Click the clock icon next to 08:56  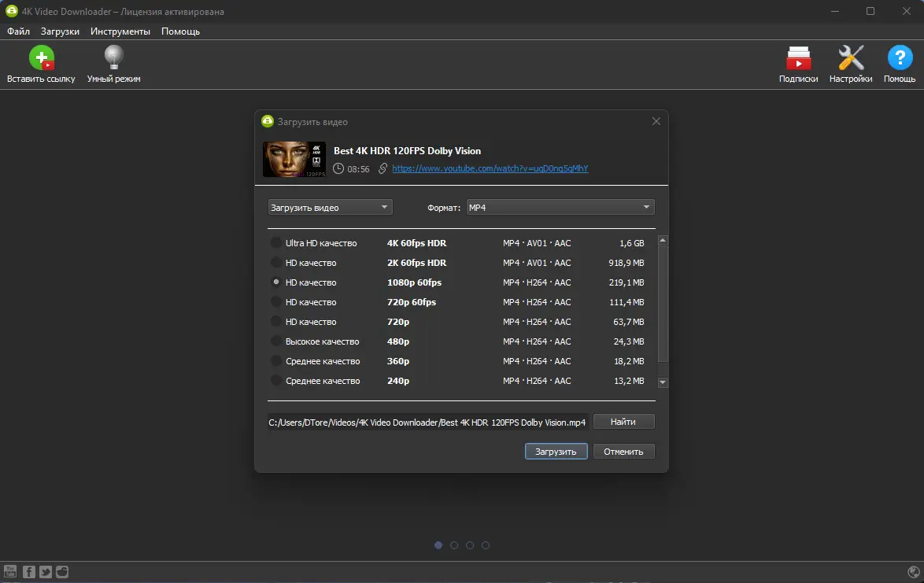pos(338,168)
